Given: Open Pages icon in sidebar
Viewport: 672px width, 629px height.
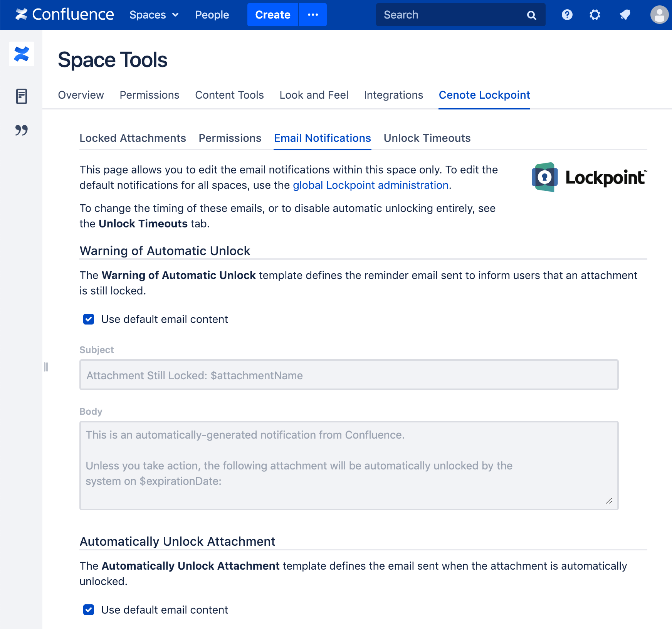Looking at the screenshot, I should 22,96.
